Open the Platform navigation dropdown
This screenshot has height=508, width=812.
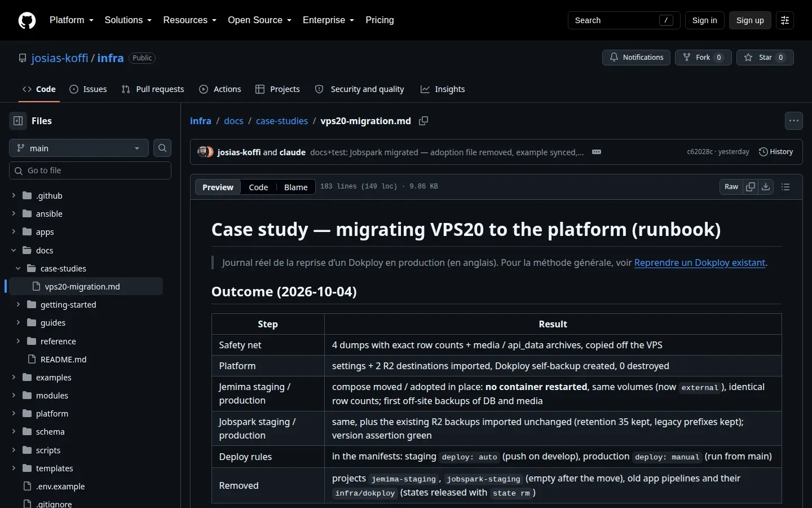(72, 20)
